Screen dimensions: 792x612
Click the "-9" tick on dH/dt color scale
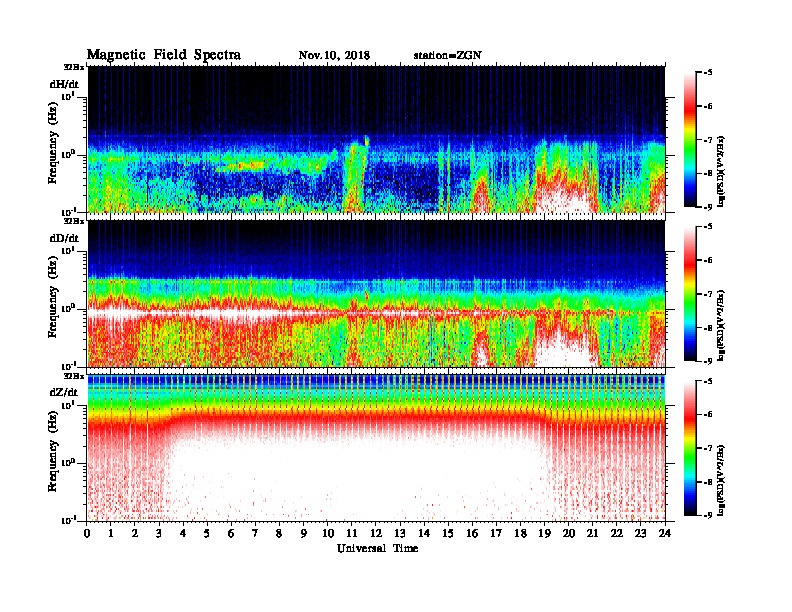708,207
